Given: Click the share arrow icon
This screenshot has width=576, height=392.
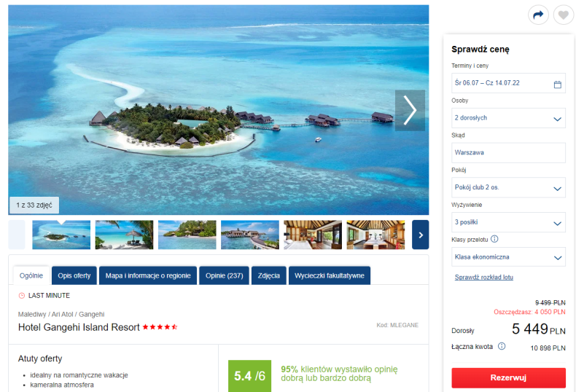Looking at the screenshot, I should pyautogui.click(x=538, y=15).
